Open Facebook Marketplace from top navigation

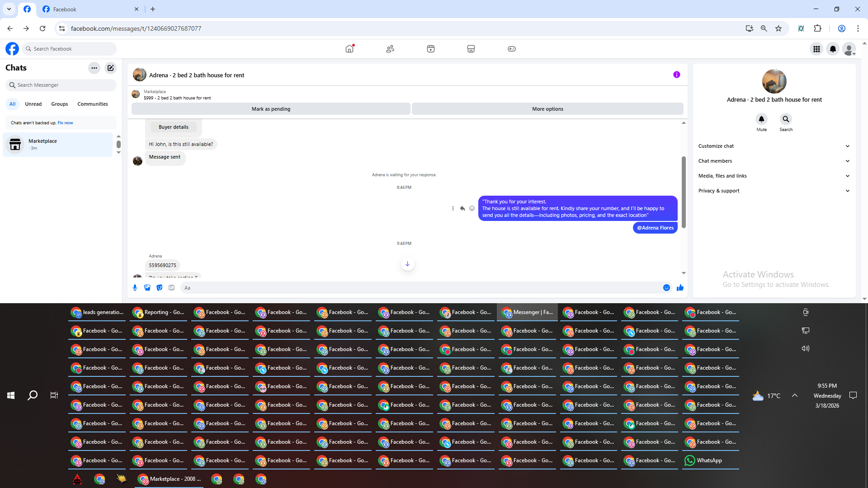(471, 49)
